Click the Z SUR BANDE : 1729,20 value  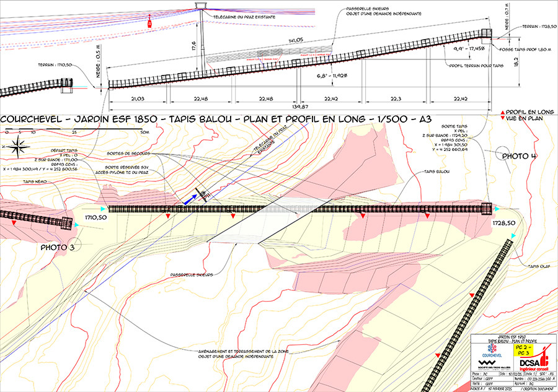coord(445,136)
